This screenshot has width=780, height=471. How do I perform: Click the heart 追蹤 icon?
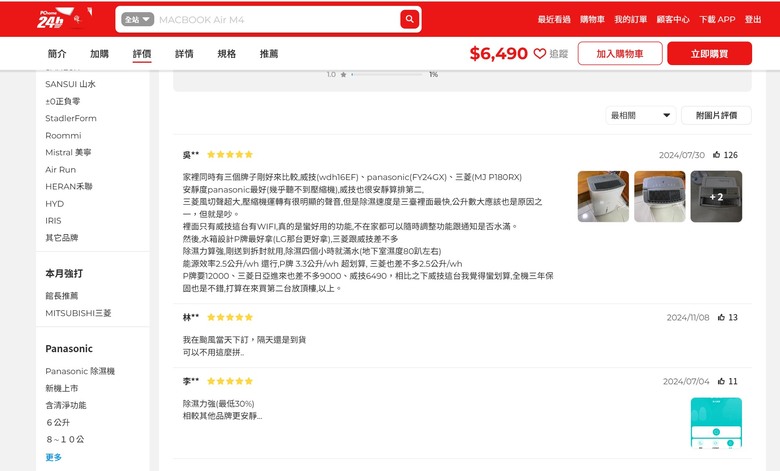540,53
